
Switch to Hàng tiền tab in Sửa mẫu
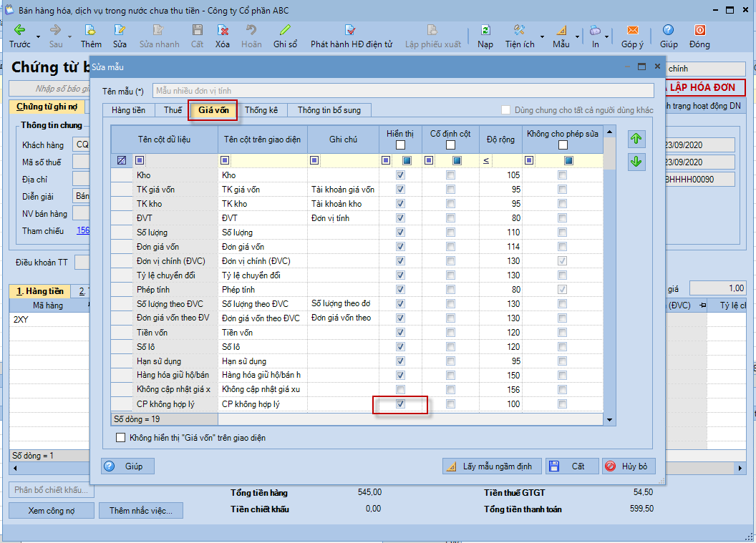pyautogui.click(x=128, y=110)
